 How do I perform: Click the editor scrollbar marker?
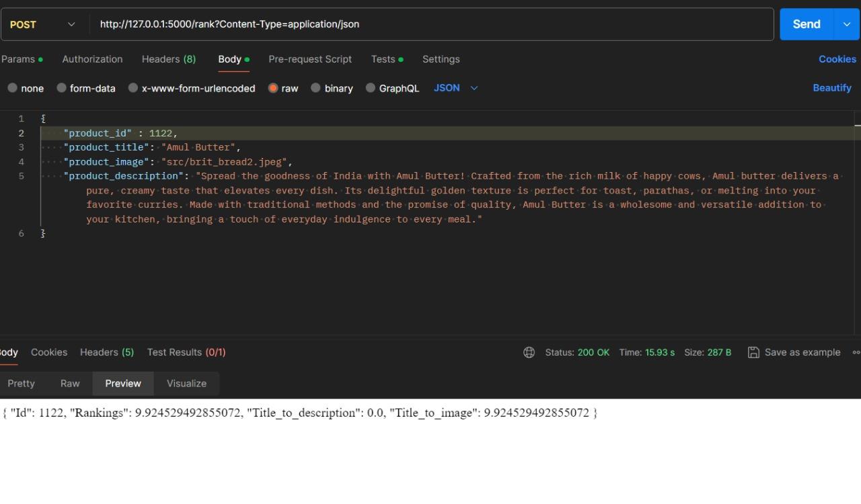(858, 125)
